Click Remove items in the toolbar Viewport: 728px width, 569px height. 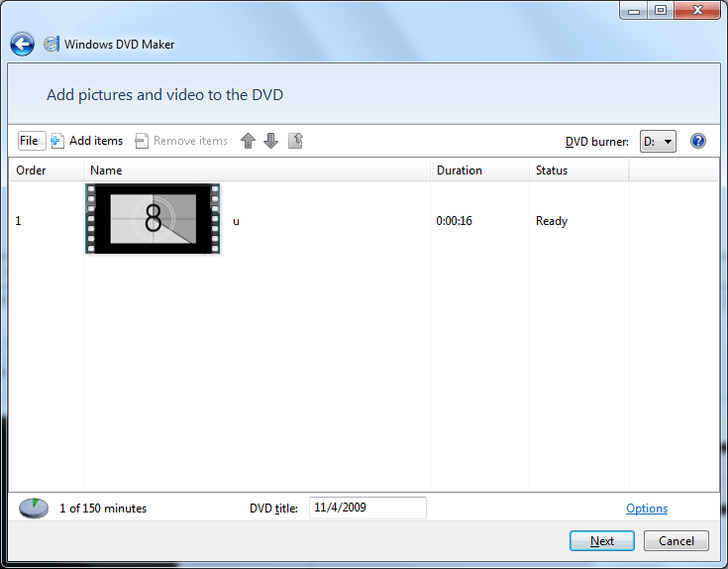pos(190,141)
